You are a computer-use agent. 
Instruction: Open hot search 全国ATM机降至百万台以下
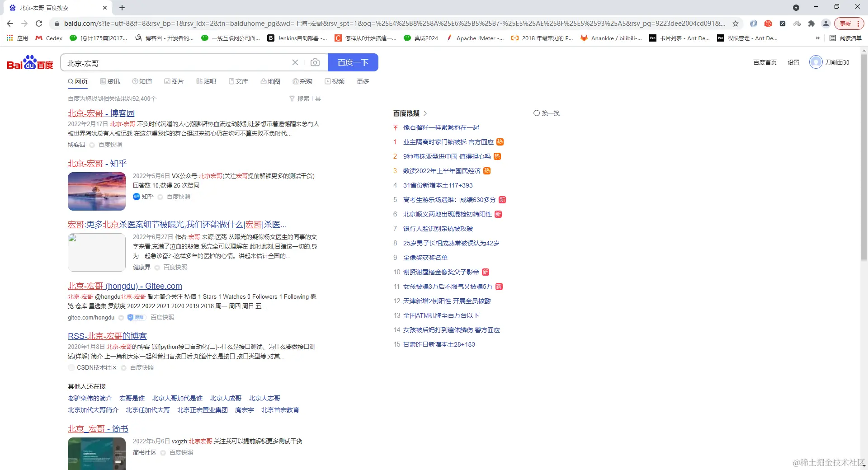[441, 315]
